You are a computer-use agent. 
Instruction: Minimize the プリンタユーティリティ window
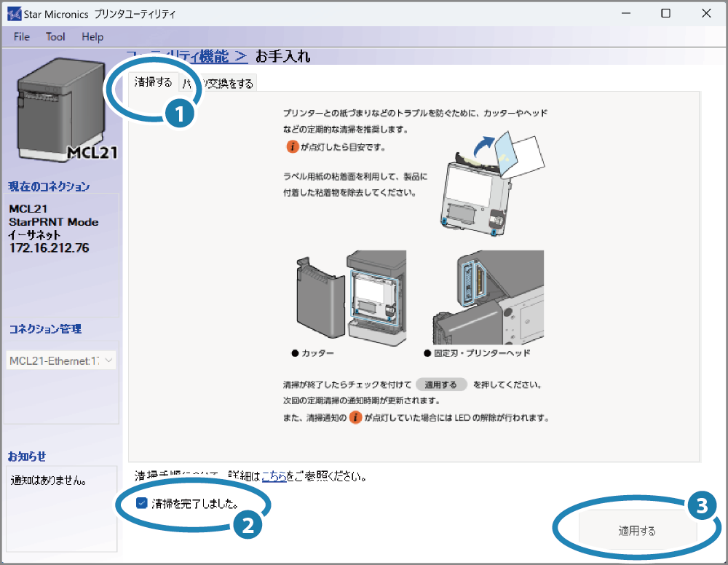point(626,13)
